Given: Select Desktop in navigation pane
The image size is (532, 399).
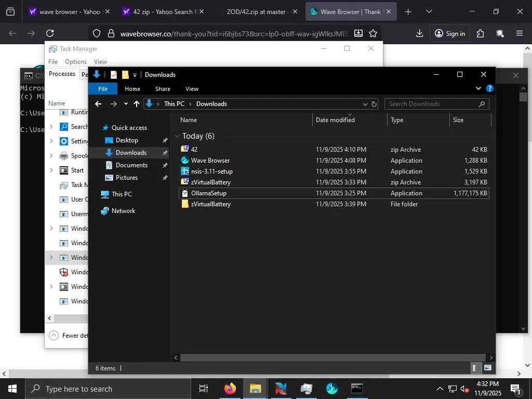Looking at the screenshot, I should [x=127, y=140].
